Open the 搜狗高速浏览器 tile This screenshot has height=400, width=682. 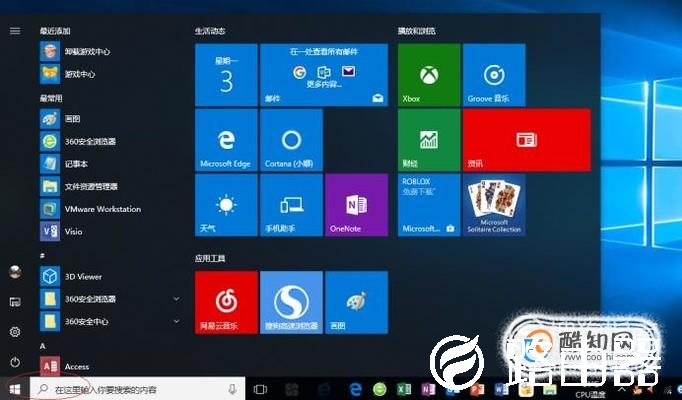pyautogui.click(x=291, y=302)
